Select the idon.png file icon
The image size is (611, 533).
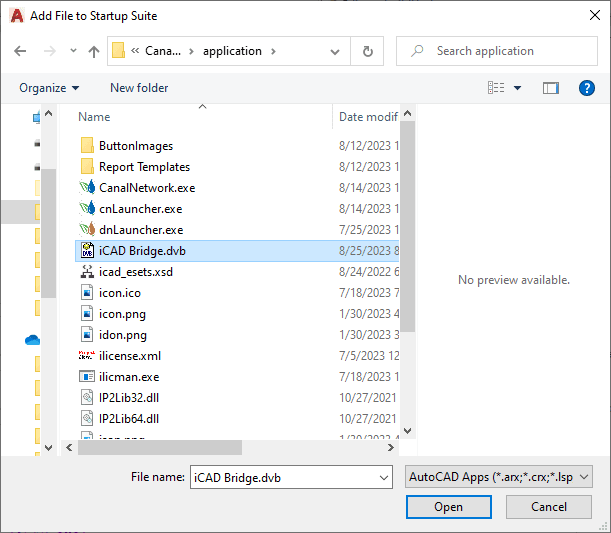coord(87,335)
